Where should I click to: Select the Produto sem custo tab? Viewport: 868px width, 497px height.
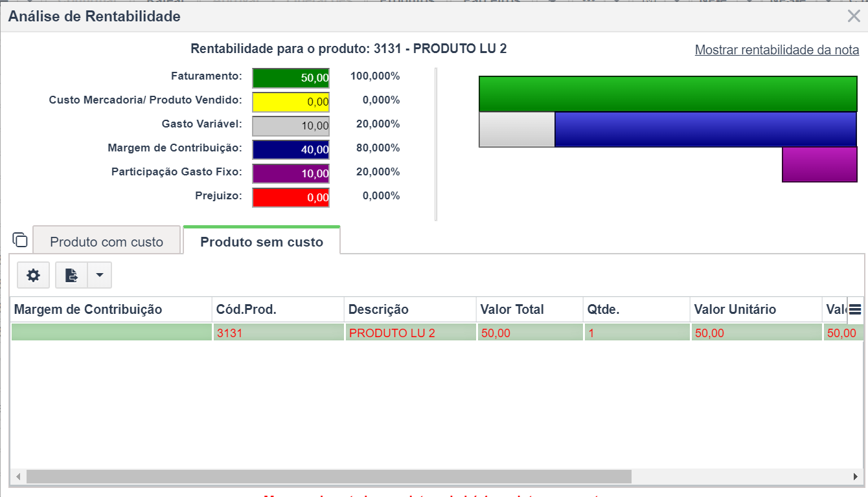262,241
